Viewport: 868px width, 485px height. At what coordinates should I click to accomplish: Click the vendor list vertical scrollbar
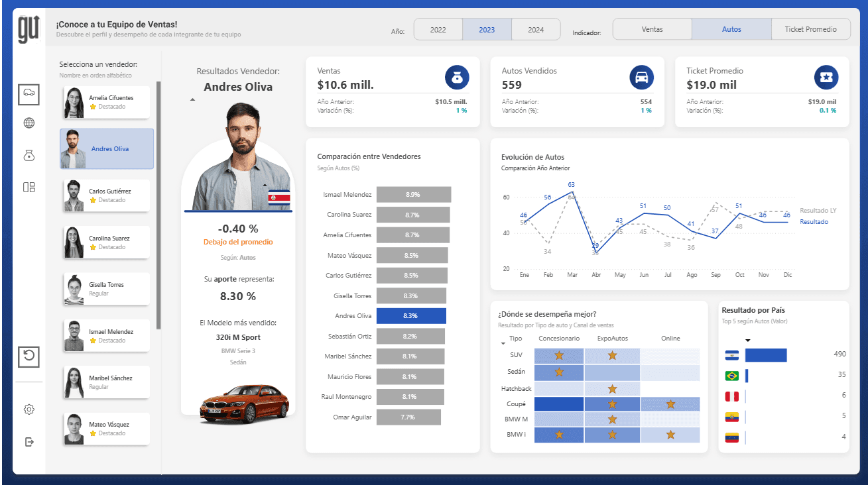pyautogui.click(x=158, y=205)
